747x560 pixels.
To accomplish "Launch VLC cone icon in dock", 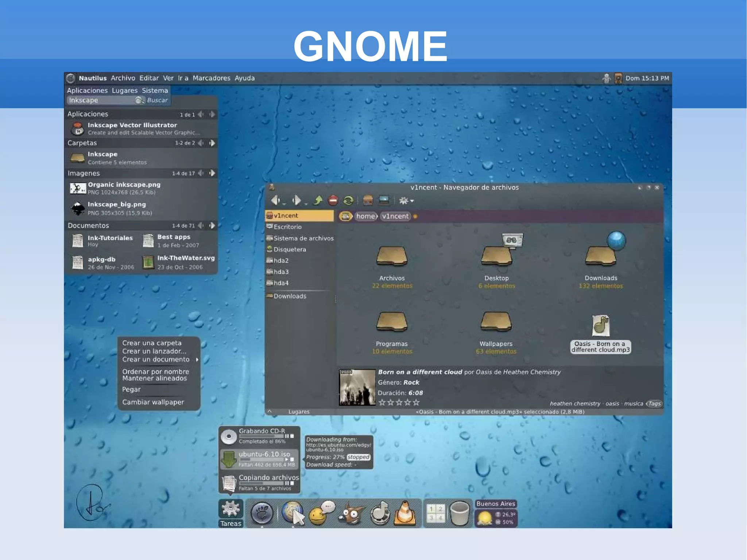I will [x=405, y=514].
